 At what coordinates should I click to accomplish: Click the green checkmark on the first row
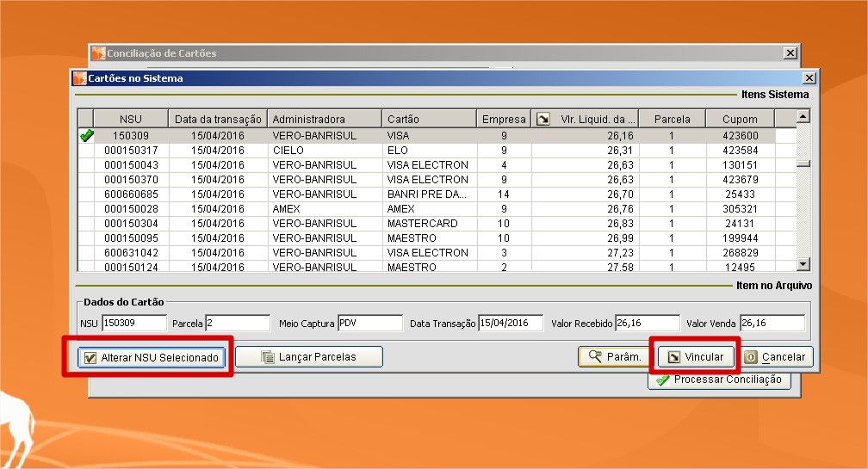coord(85,135)
